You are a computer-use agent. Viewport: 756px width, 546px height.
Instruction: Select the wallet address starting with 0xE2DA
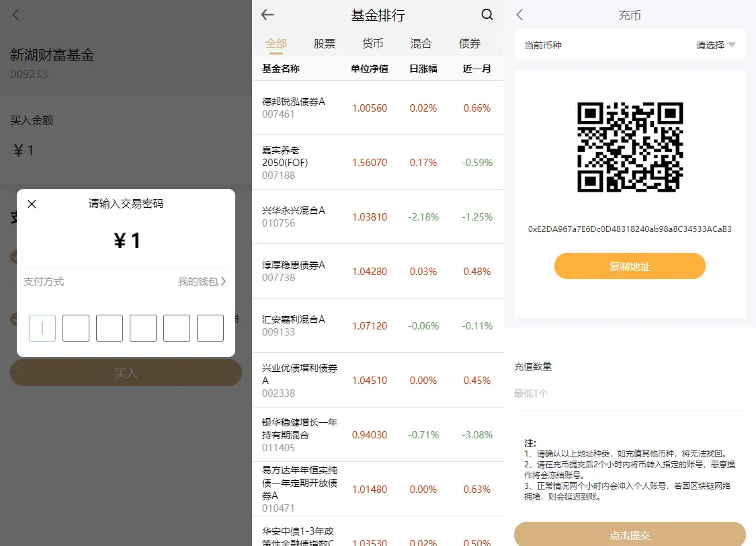[x=630, y=229]
